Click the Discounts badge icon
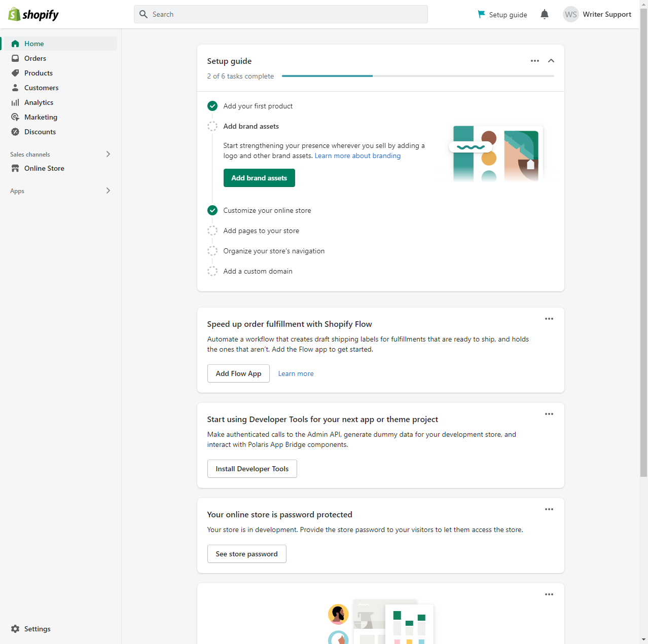Viewport: 648px width, 644px height. tap(15, 132)
